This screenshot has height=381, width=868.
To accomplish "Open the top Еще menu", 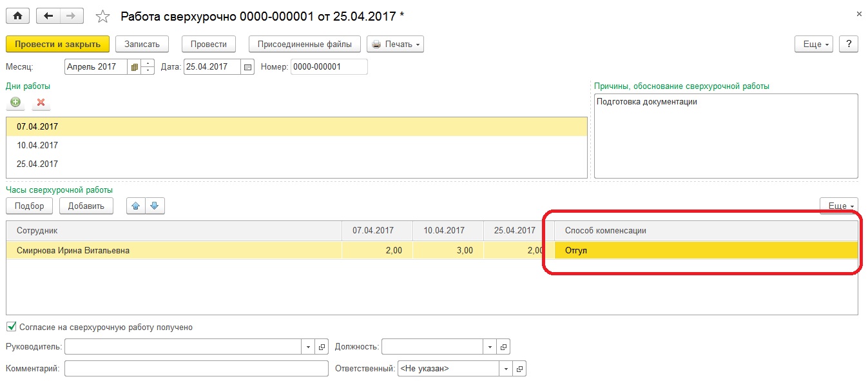I will [x=815, y=44].
